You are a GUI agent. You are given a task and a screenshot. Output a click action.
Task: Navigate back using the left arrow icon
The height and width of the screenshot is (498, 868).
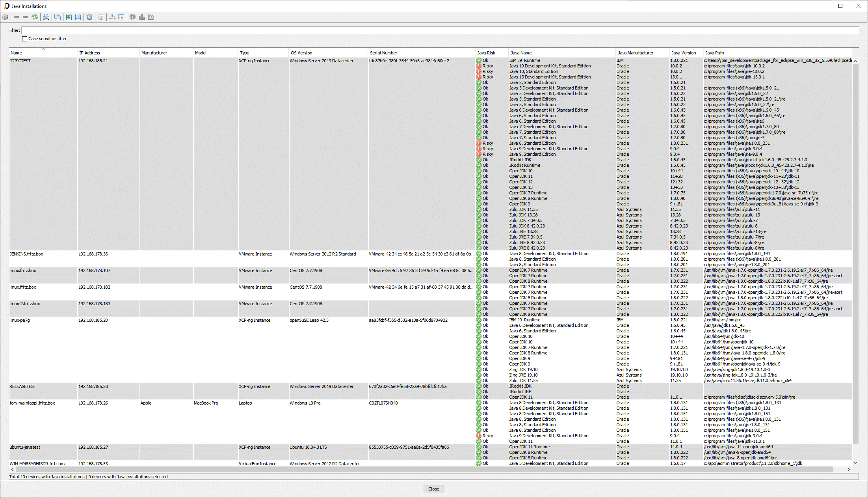coord(17,17)
